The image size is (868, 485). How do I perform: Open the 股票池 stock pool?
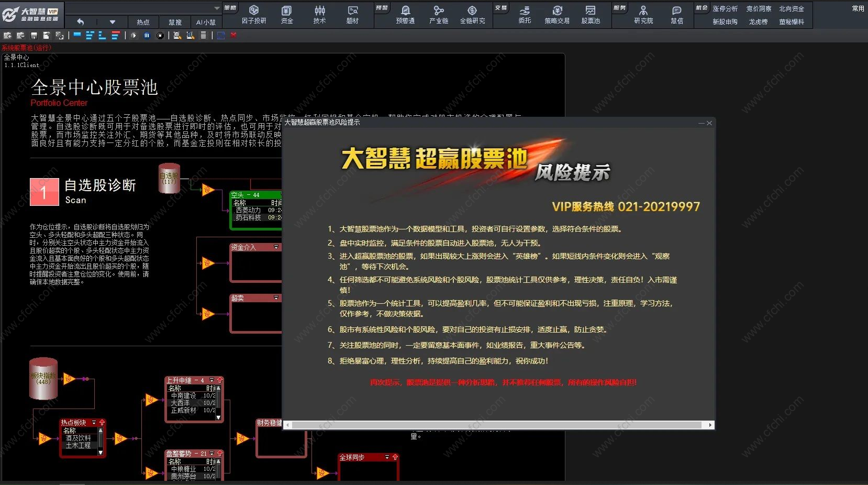click(591, 14)
